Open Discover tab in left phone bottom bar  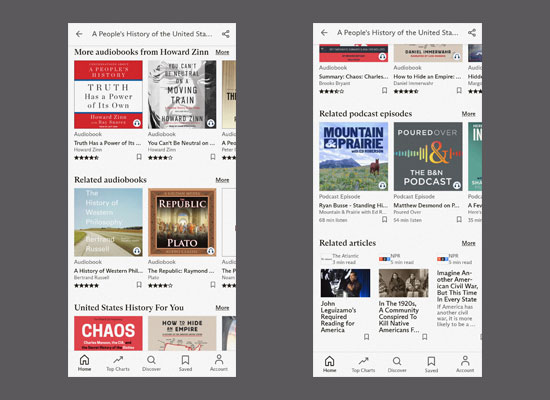[152, 363]
